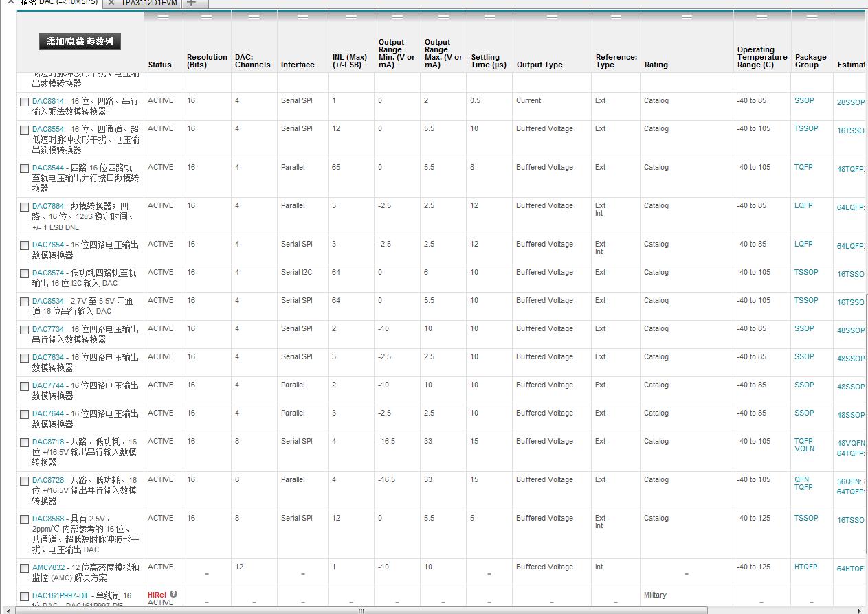The image size is (868, 614).
Task: Click the Output Range Min column drag handle
Action: [397, 16]
